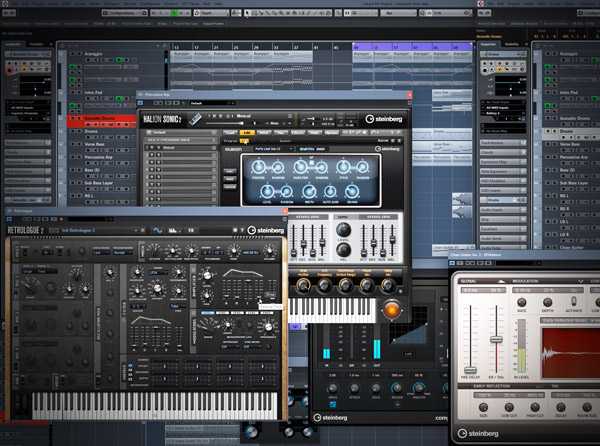Image resolution: width=600 pixels, height=446 pixels.
Task: Click the High Cut knob in REVerence
Action: 535,407
